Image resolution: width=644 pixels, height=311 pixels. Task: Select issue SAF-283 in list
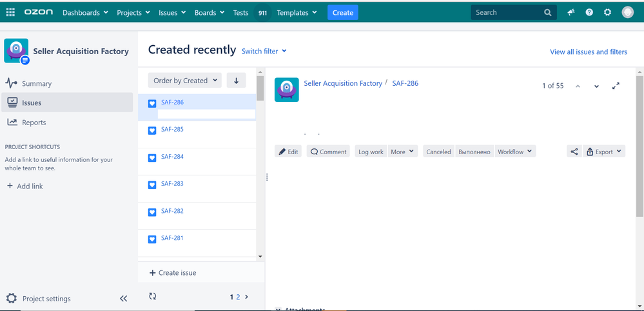197,188
